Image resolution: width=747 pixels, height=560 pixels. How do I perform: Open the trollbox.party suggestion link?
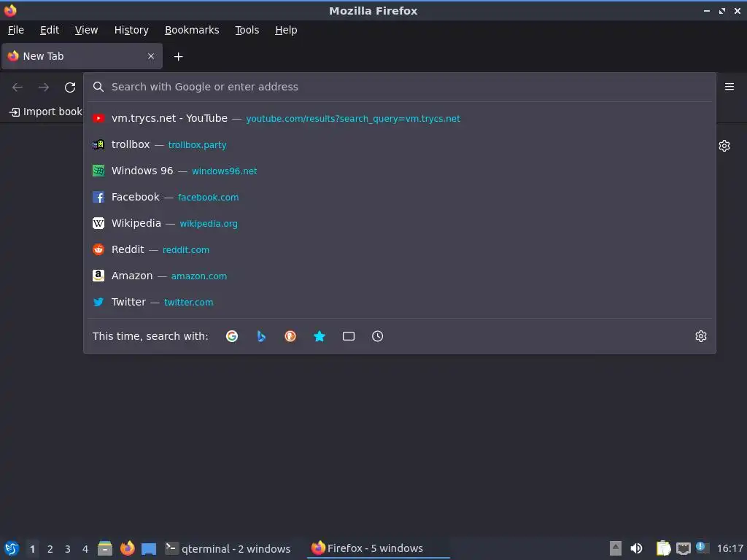197,145
